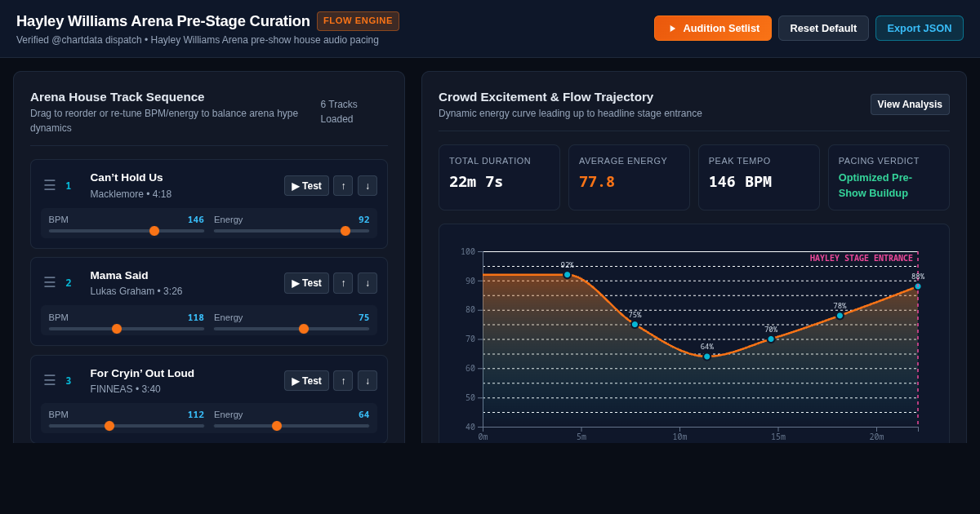Move Can't Hold Us down with arrow
This screenshot has width=980, height=514.
point(367,186)
